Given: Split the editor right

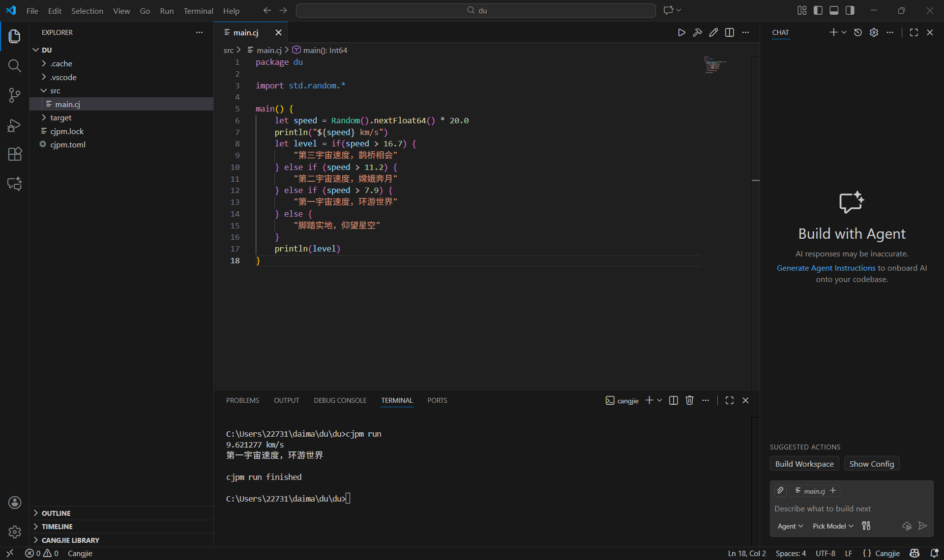Looking at the screenshot, I should pos(730,32).
